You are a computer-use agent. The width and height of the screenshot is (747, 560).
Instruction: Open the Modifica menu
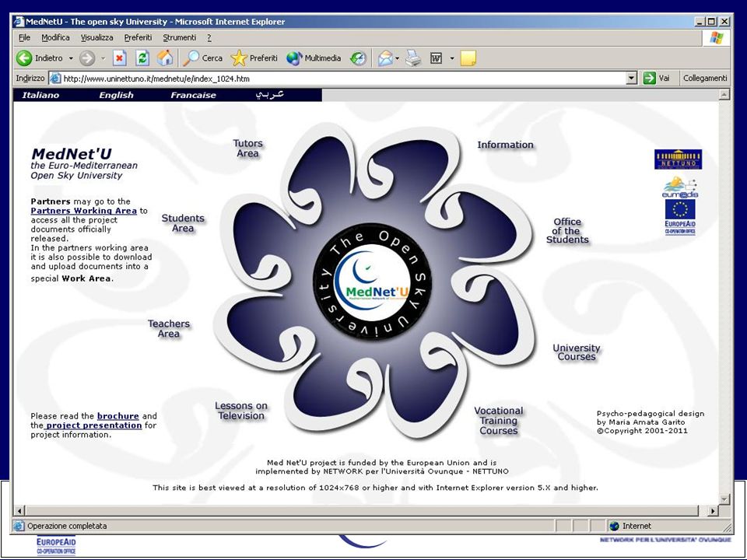coord(55,37)
